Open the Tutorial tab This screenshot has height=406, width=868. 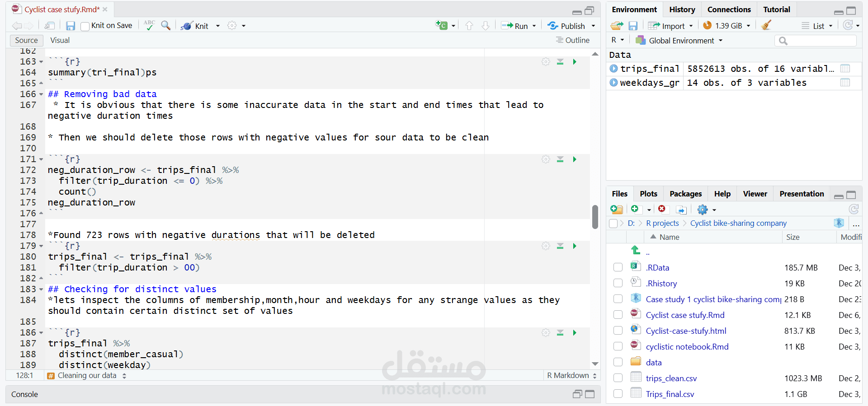[x=776, y=9]
